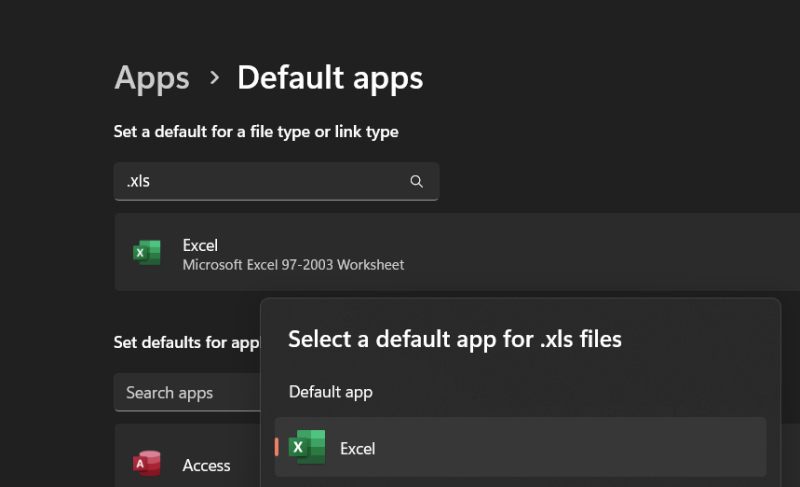Go back to Apps in breadcrumb
The image size is (800, 487).
point(152,79)
